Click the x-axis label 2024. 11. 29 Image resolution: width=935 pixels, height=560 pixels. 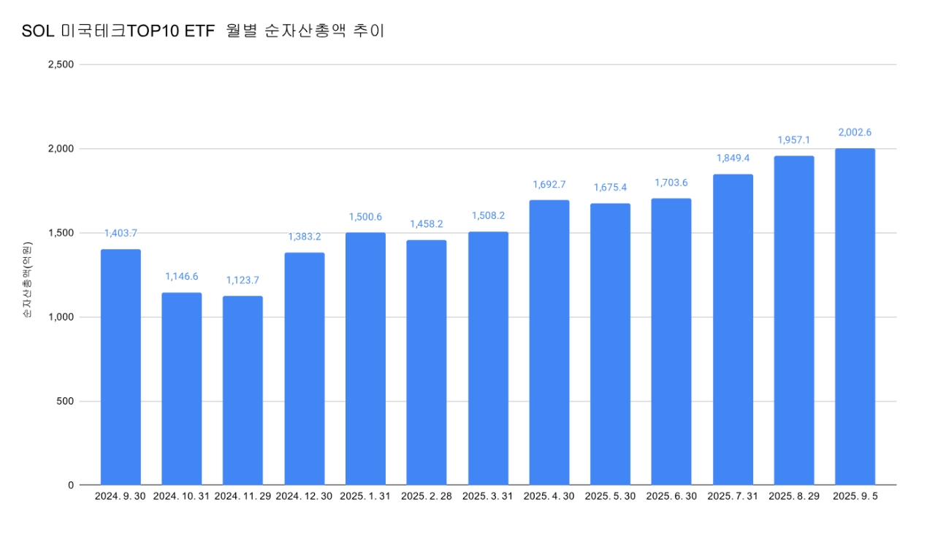click(x=243, y=496)
